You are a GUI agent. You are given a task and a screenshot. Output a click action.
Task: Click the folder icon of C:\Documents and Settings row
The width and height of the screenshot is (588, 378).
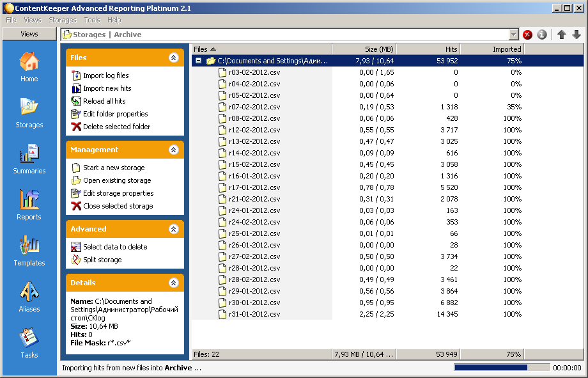click(211, 61)
